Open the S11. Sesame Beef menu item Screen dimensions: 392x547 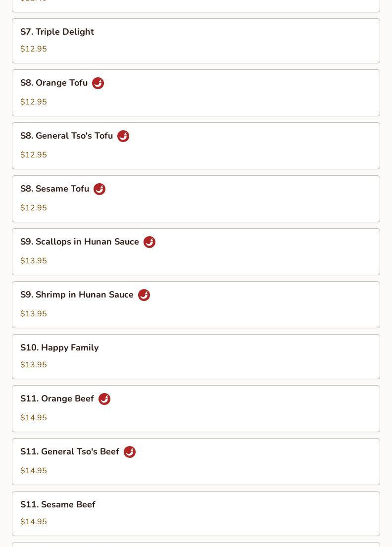[x=196, y=514]
